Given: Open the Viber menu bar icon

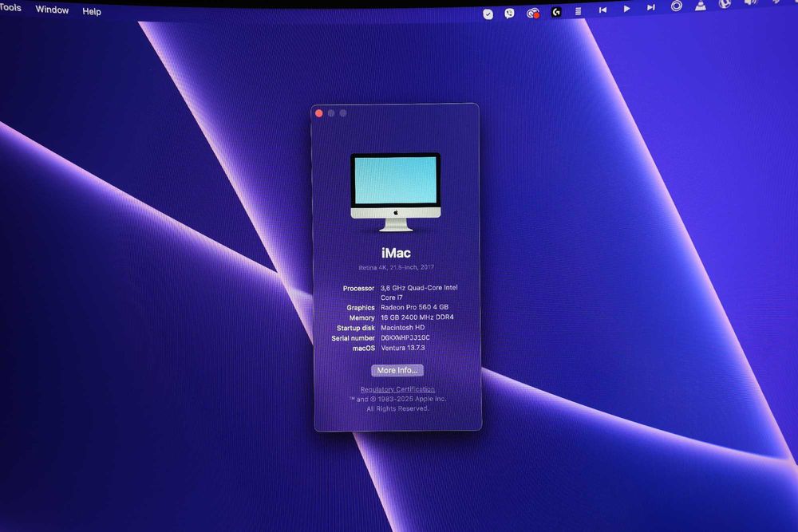Looking at the screenshot, I should 509,14.
